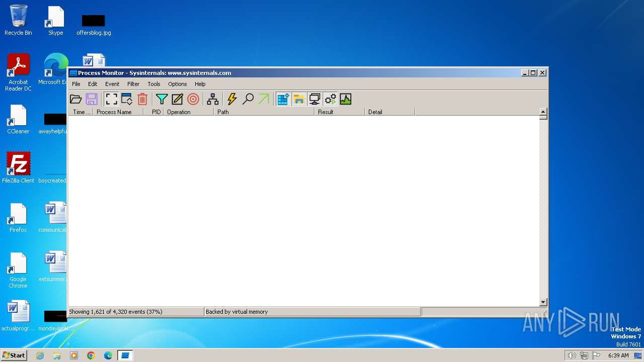
Task: Click the Windows Start button
Action: pyautogui.click(x=14, y=355)
